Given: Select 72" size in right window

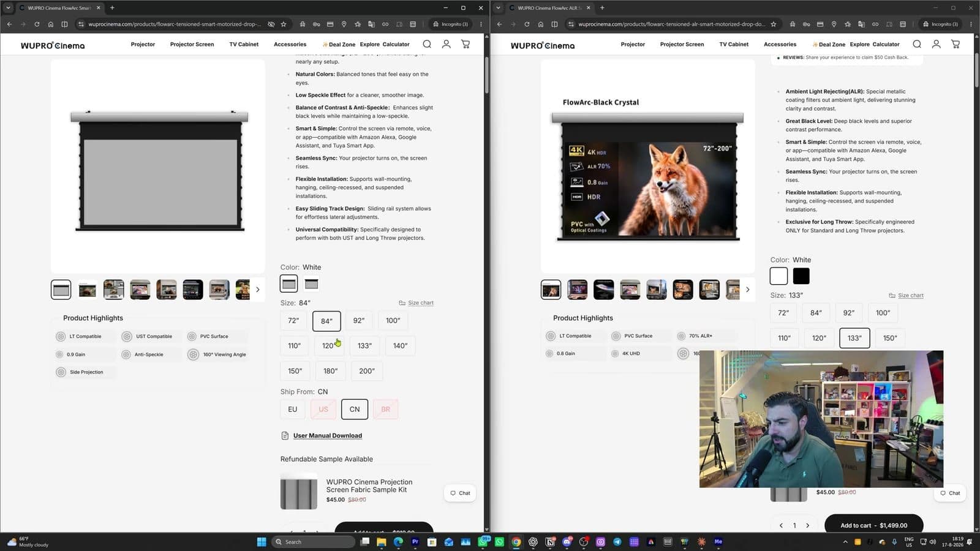Looking at the screenshot, I should click(783, 313).
